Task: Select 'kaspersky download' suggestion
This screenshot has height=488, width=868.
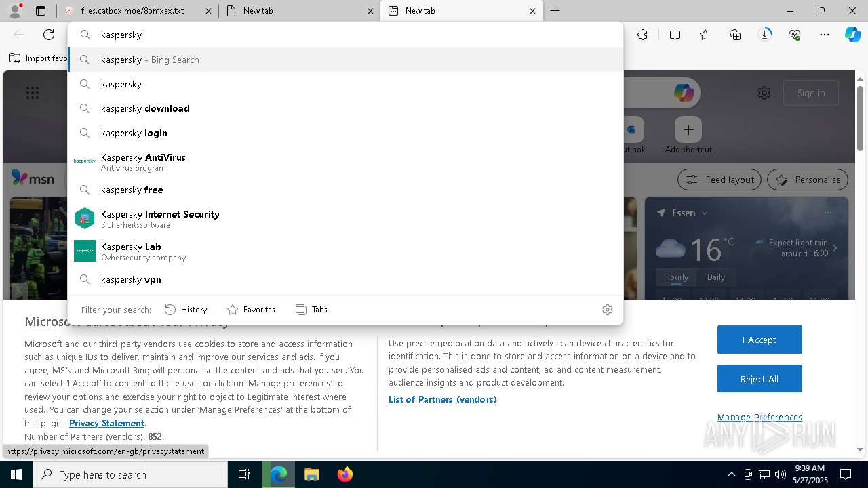Action: (x=345, y=108)
